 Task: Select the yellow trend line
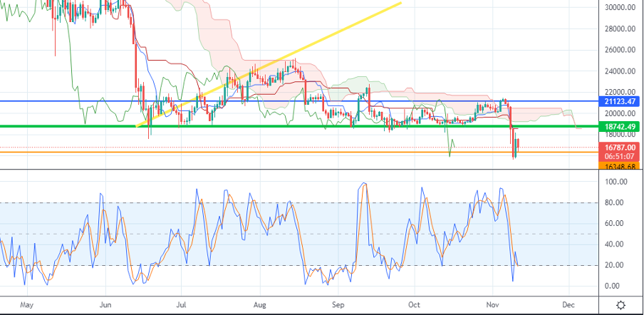point(268,65)
